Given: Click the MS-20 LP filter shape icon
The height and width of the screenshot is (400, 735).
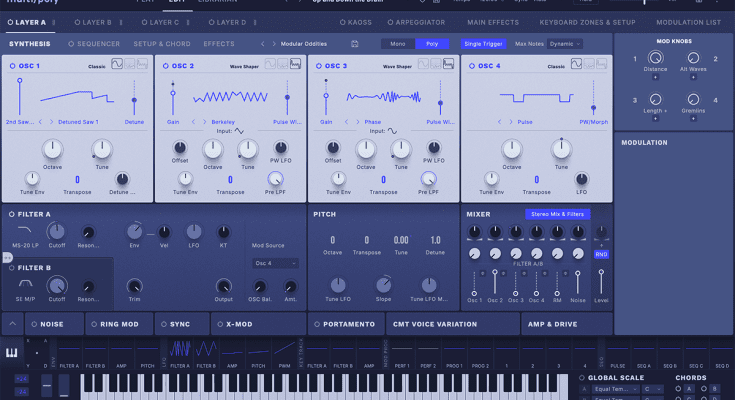Looking at the screenshot, I should (24, 231).
